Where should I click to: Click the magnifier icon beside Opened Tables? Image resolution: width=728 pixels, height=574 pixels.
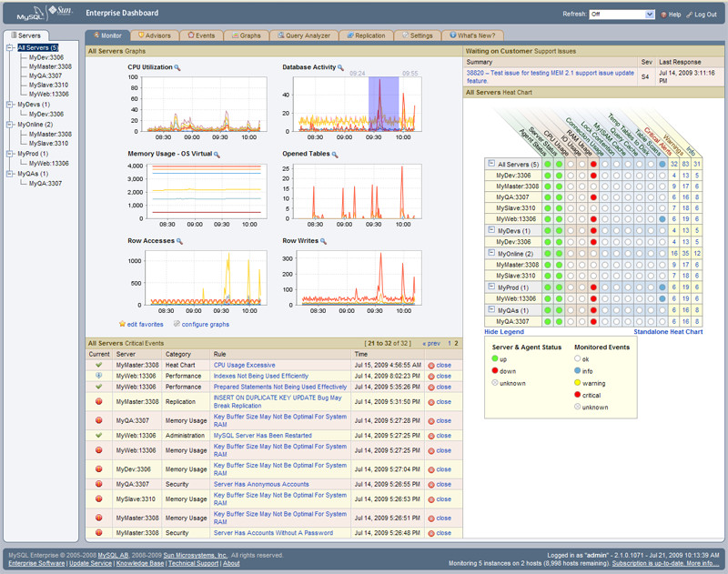[x=335, y=155]
